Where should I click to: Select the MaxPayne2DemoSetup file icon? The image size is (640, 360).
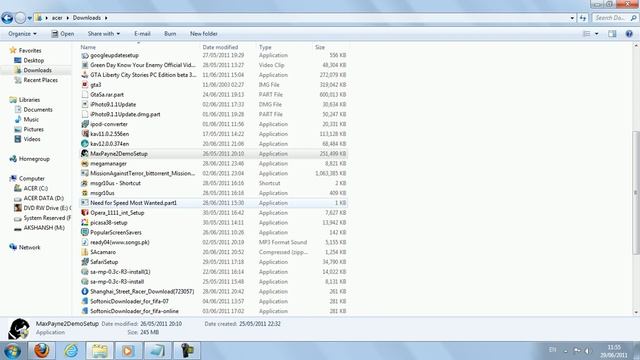[x=85, y=153]
